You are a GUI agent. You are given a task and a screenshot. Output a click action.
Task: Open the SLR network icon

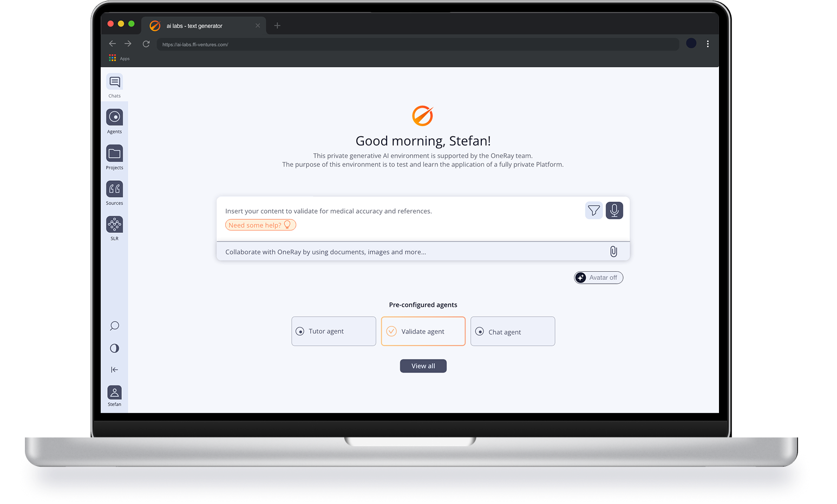click(x=114, y=224)
